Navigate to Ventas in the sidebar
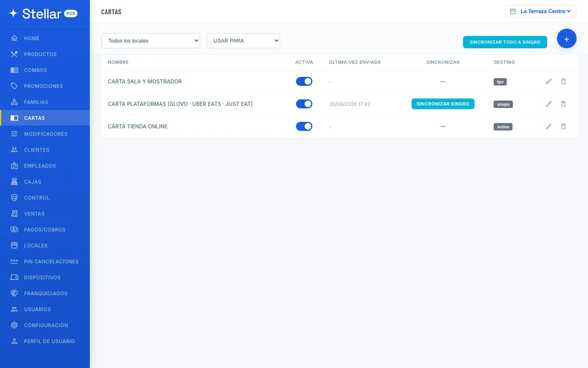The height and width of the screenshot is (368, 588). click(45, 213)
